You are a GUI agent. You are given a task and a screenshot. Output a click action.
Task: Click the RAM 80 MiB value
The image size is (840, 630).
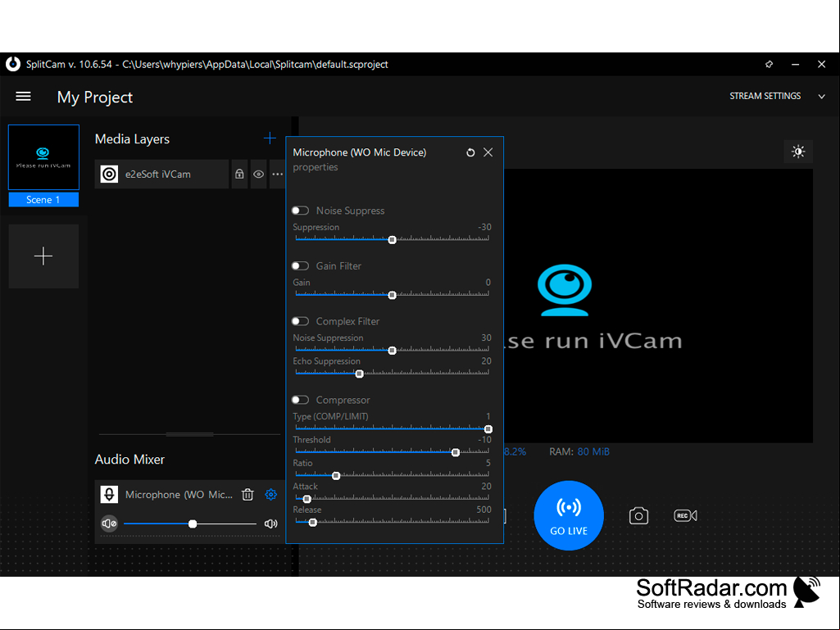coord(593,451)
